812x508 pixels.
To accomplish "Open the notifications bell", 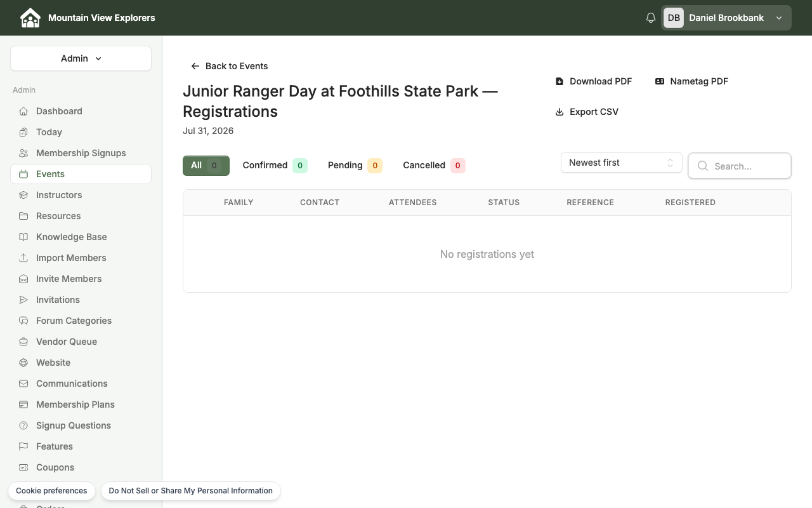I will (x=650, y=18).
